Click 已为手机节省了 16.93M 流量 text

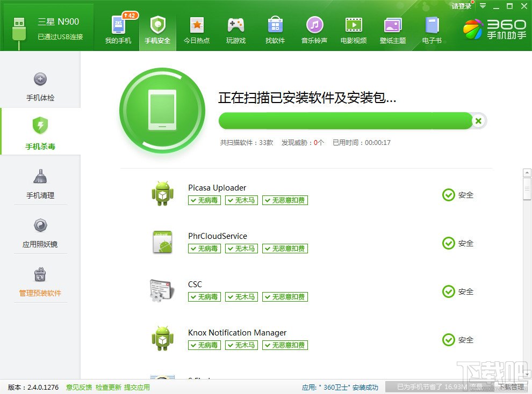pyautogui.click(x=440, y=386)
